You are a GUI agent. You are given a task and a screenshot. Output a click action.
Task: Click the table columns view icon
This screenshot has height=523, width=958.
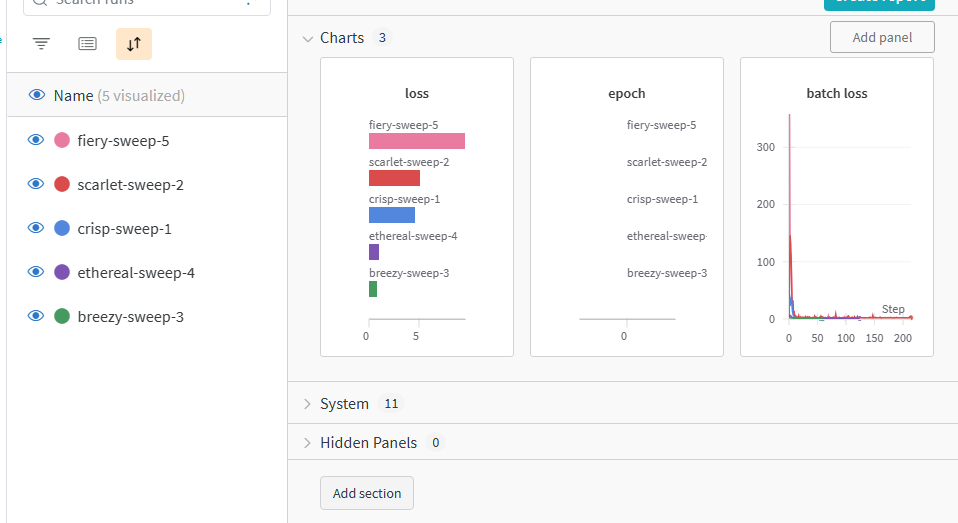click(x=87, y=44)
